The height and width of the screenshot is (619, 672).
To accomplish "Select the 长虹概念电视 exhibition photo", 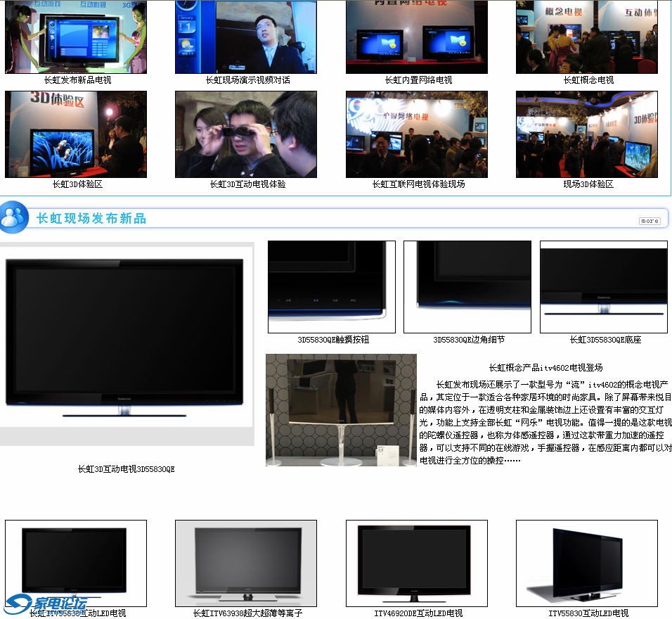I will pos(586,37).
